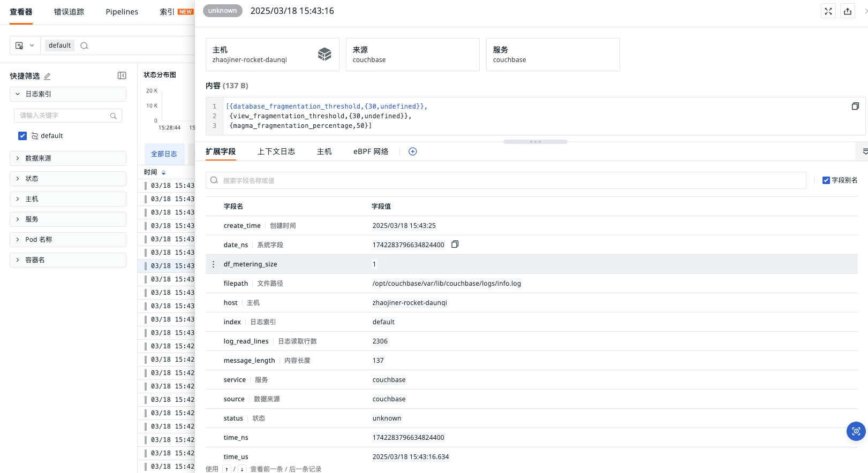Click the 时间 column header

click(x=150, y=172)
